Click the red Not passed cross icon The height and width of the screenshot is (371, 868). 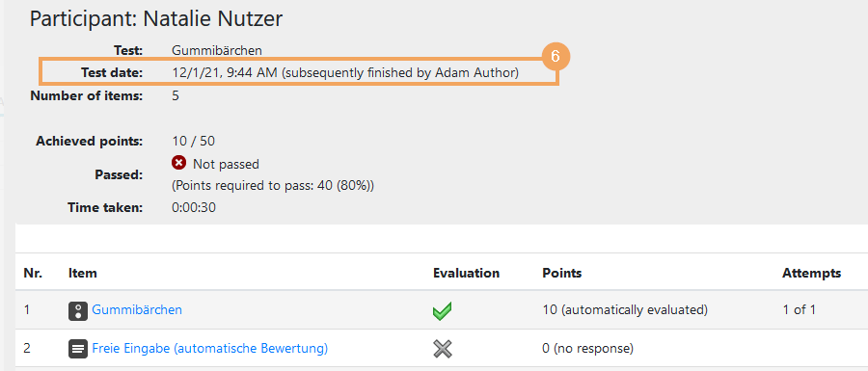pos(178,163)
